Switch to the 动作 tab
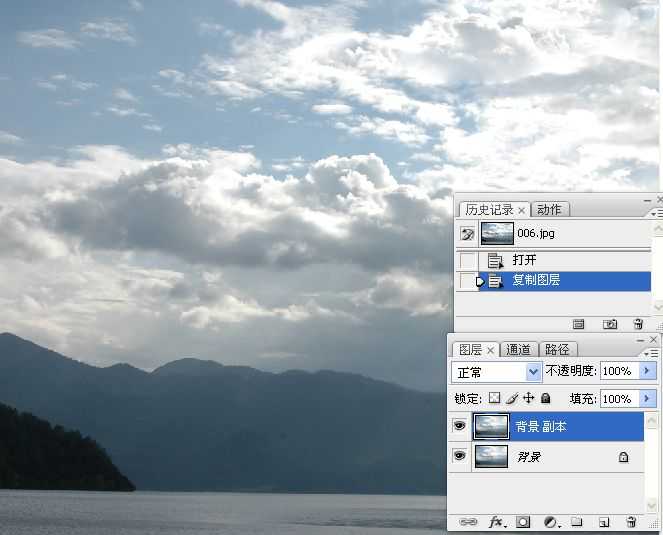Viewport: 663px width, 535px height. coord(549,209)
